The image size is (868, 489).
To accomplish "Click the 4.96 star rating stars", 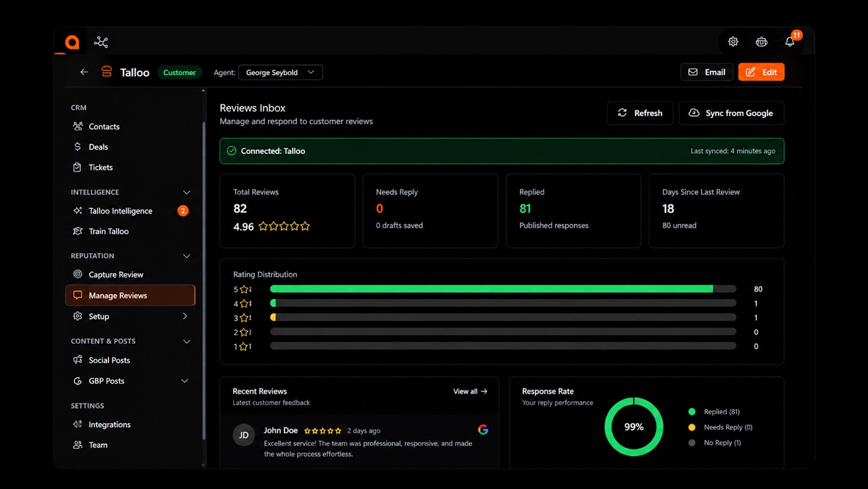I will click(x=284, y=227).
